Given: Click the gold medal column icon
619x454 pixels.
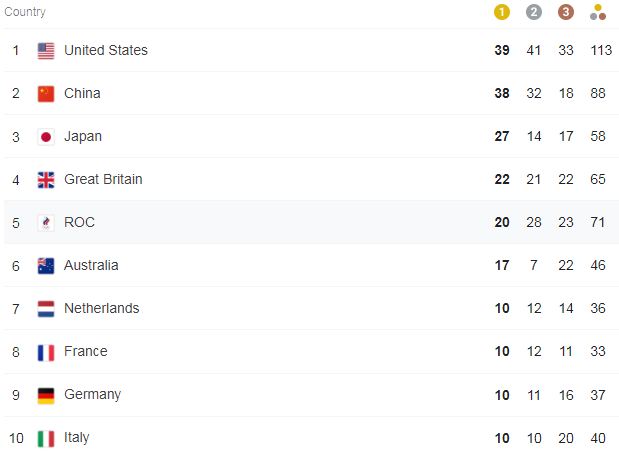Looking at the screenshot, I should (x=502, y=12).
